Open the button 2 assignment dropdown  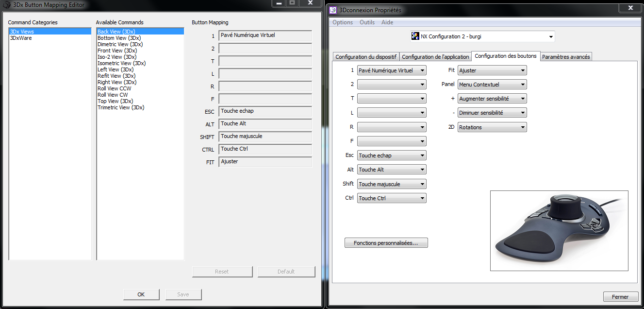click(x=392, y=85)
